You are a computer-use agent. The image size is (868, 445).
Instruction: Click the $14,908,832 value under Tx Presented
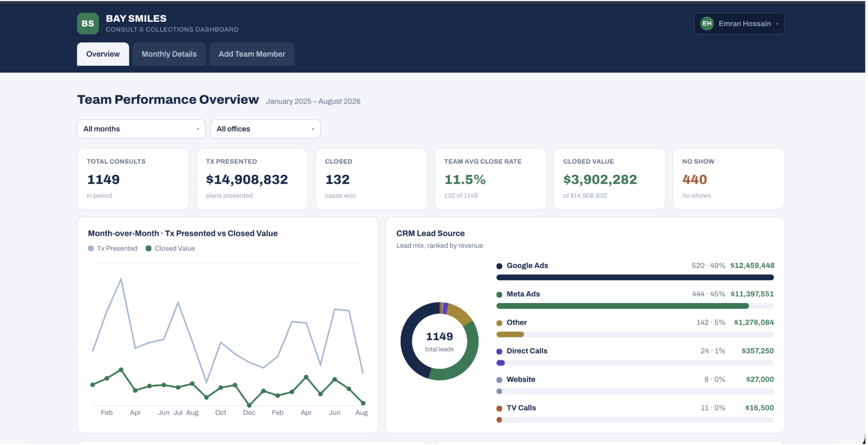pyautogui.click(x=247, y=180)
